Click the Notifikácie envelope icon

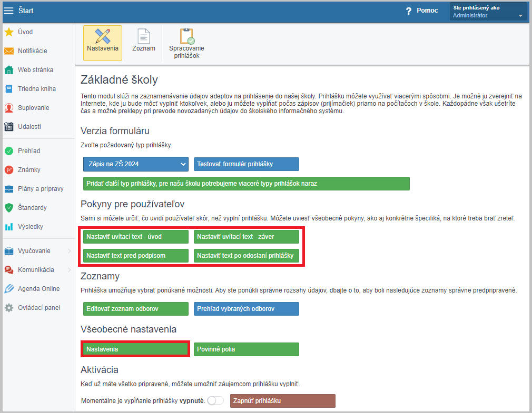[x=9, y=51]
